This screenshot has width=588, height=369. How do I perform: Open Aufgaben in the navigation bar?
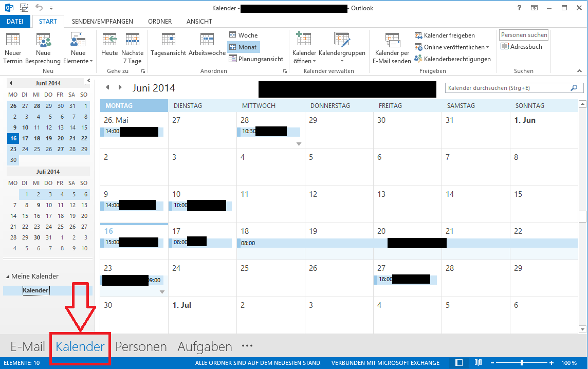[x=205, y=346]
